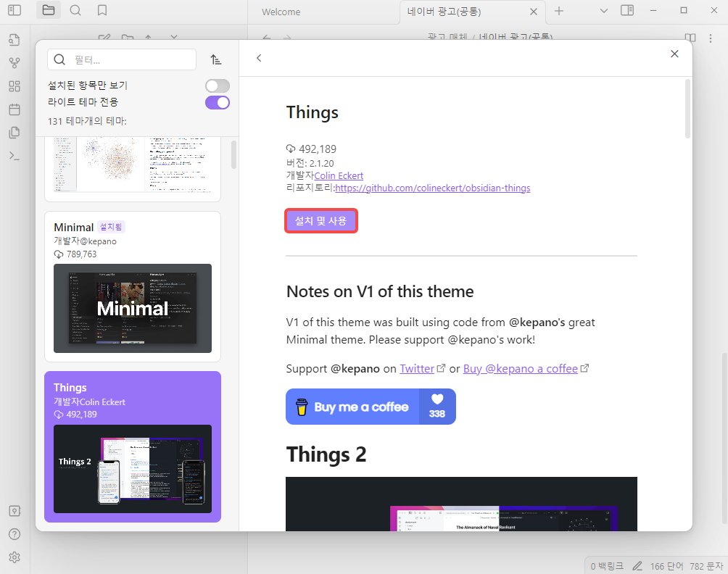This screenshot has height=574, width=728.
Task: Click the 설치됨 badge on Minimal
Action: point(111,227)
